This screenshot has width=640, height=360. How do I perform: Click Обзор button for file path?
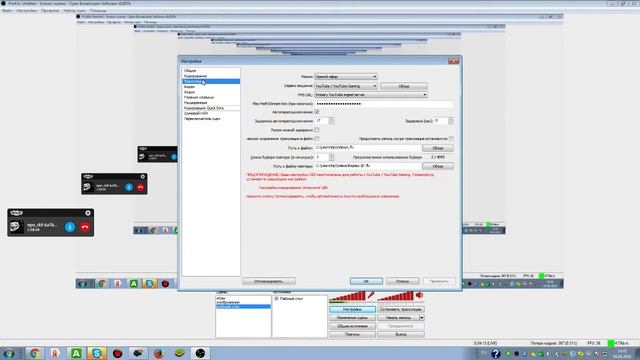(x=438, y=148)
